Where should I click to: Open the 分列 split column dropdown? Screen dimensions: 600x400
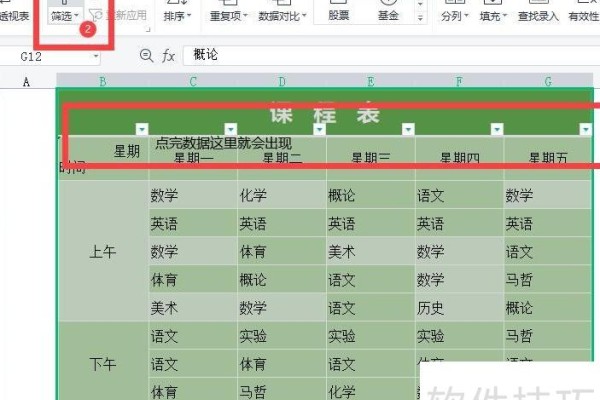455,16
